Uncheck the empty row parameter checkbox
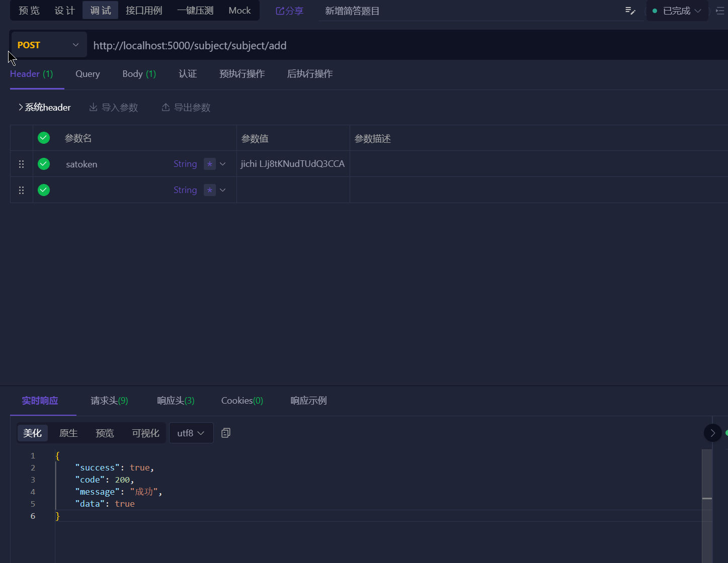This screenshot has width=728, height=563. 44,190
